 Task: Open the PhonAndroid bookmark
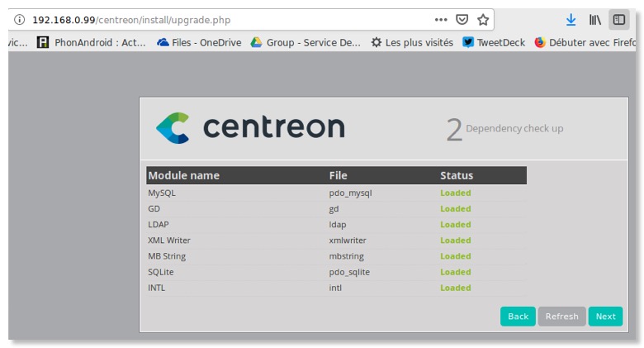click(x=92, y=42)
